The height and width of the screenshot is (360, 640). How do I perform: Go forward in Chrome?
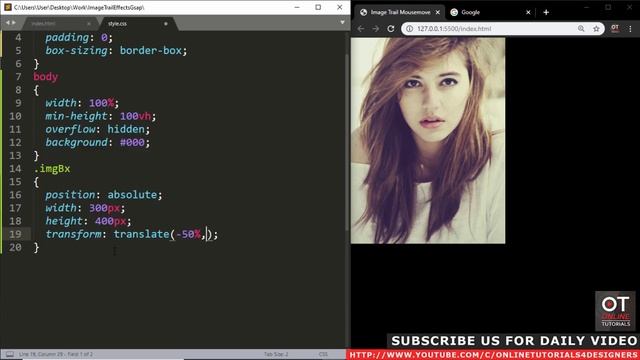376,29
